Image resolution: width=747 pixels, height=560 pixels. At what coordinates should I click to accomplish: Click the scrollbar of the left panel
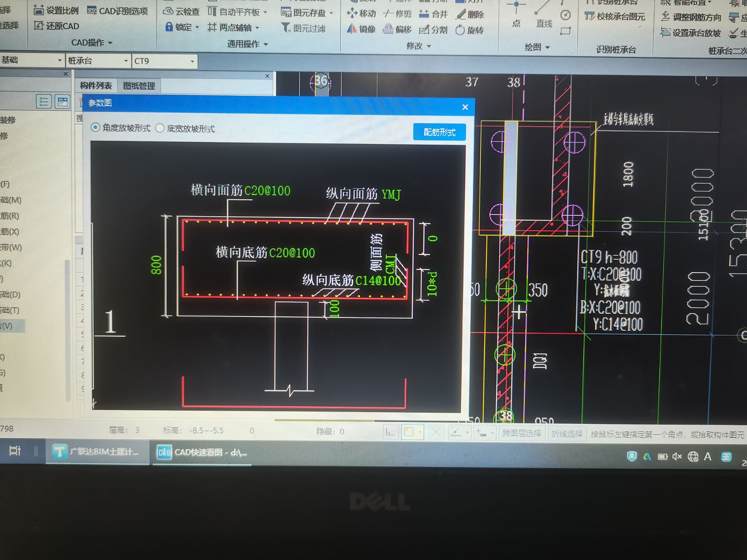click(x=68, y=331)
